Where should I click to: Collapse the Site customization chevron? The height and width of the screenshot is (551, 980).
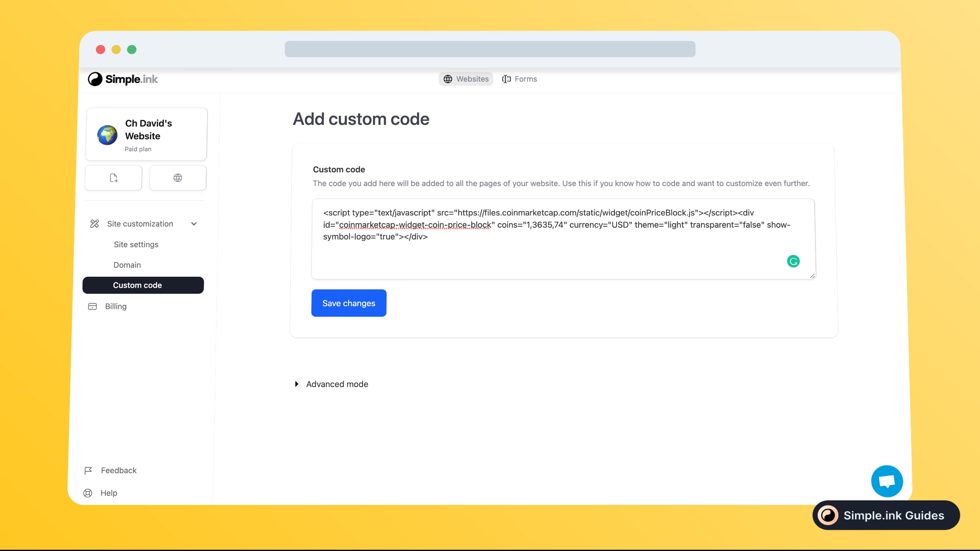pyautogui.click(x=194, y=224)
